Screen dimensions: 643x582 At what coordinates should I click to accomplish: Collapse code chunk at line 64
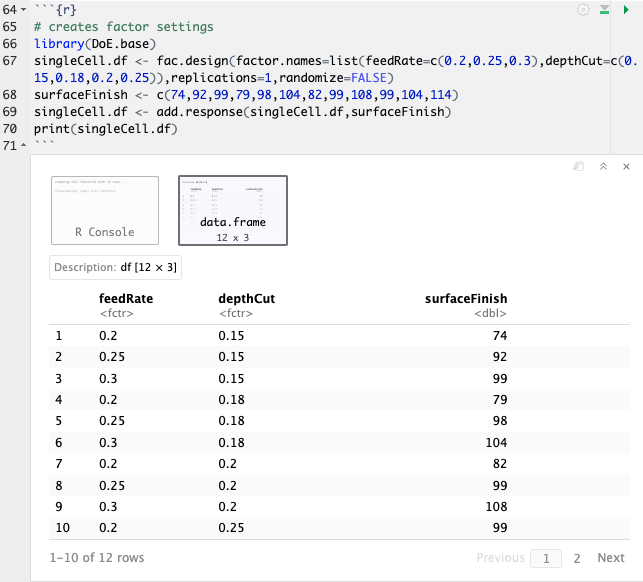pos(23,9)
